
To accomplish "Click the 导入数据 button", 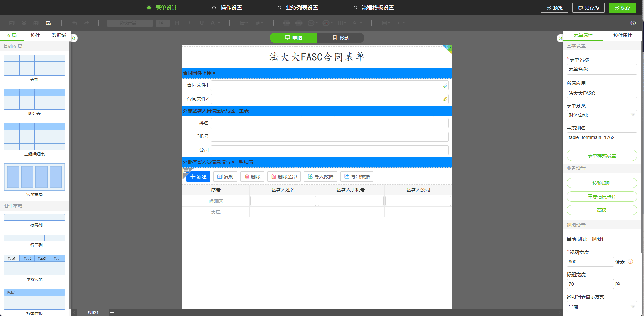I will 320,176.
